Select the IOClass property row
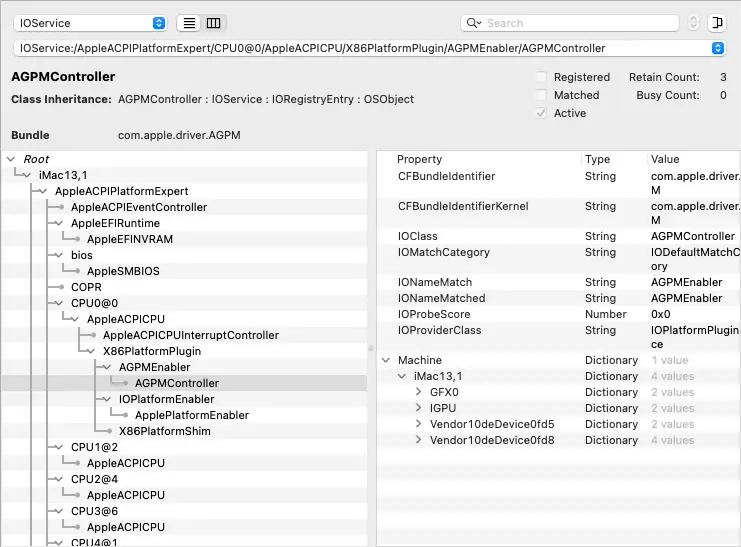741x547 pixels. pos(559,236)
